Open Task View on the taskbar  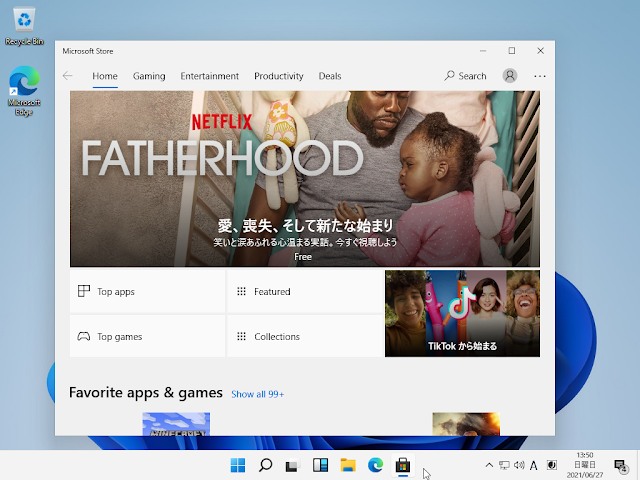293,465
